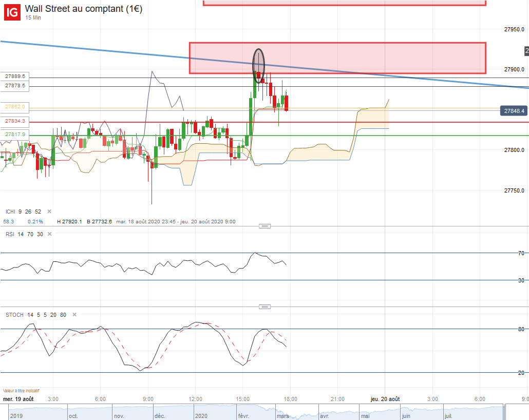Click the IG logo icon
The image size is (529, 420).
click(x=13, y=11)
